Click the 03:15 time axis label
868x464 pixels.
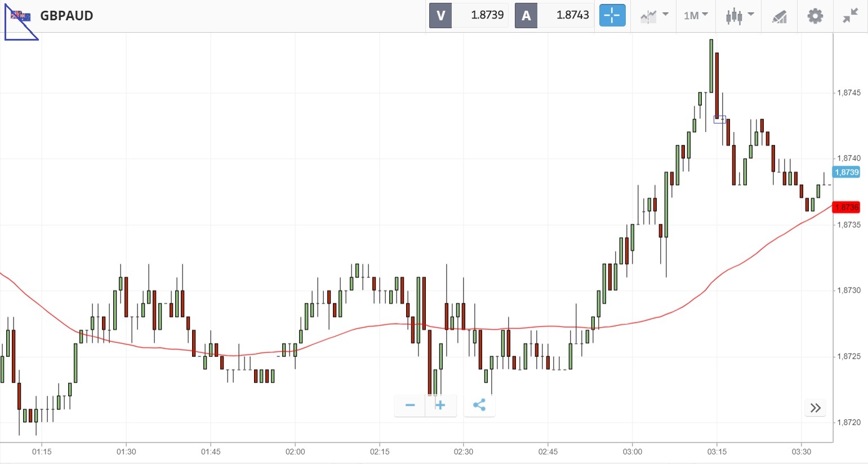(x=716, y=452)
